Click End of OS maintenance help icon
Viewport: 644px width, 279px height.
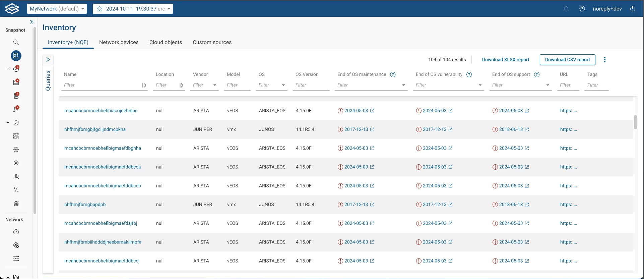(393, 74)
